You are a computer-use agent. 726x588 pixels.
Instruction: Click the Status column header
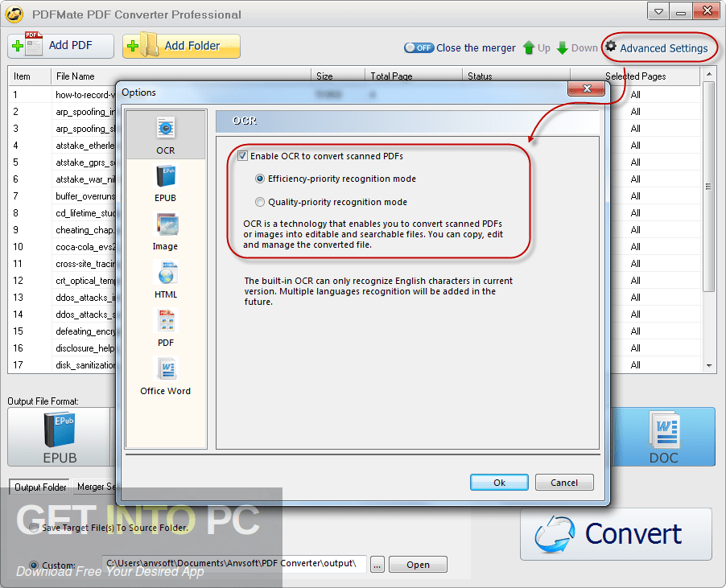[x=516, y=76]
